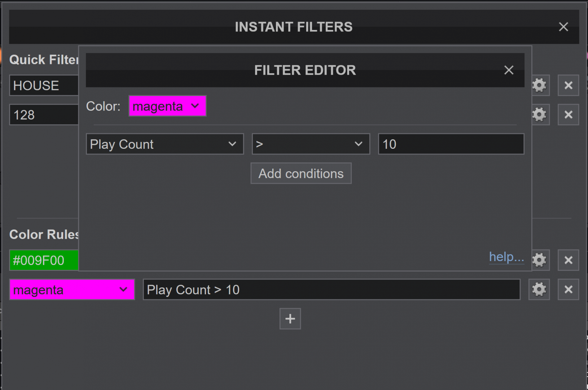Open gear settings for magenta color rule
Image resolution: width=588 pixels, height=390 pixels.
click(x=539, y=289)
